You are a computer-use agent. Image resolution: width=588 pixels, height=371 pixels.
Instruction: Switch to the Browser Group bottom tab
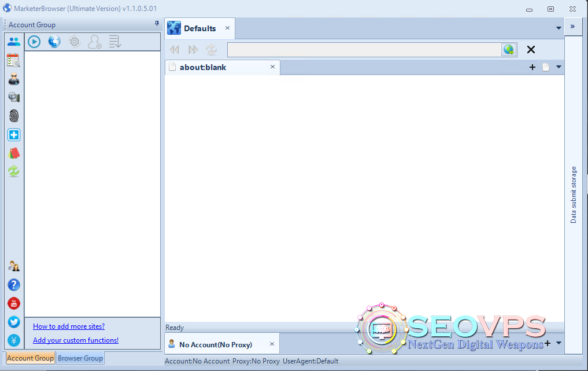click(80, 358)
